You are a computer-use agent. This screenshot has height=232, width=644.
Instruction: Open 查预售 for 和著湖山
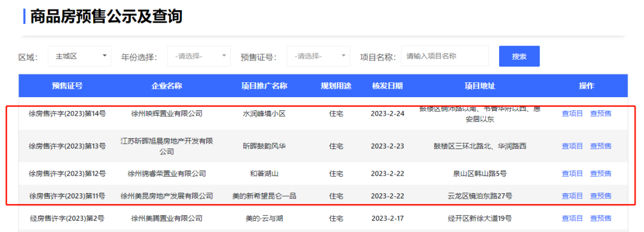600,174
